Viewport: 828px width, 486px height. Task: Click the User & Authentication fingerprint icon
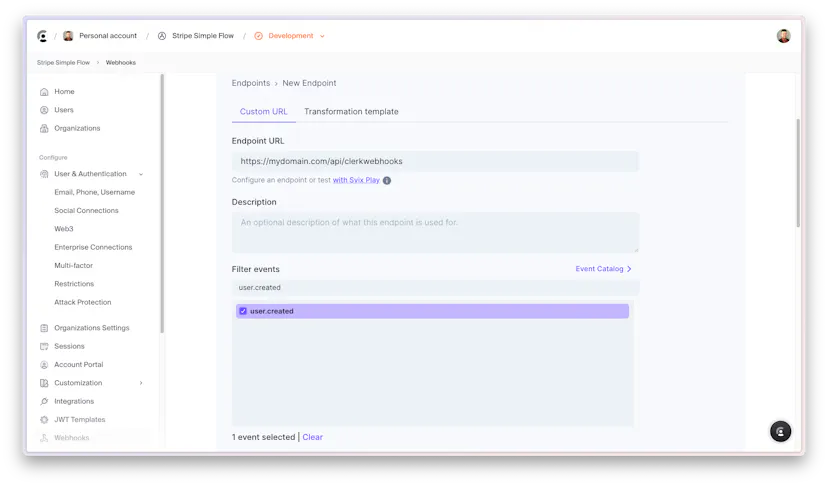click(x=44, y=174)
